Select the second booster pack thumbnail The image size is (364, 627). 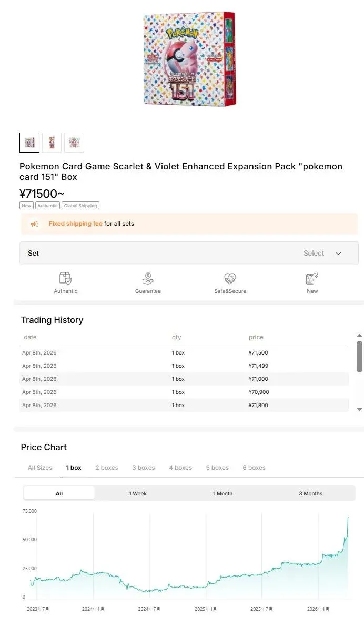(52, 143)
